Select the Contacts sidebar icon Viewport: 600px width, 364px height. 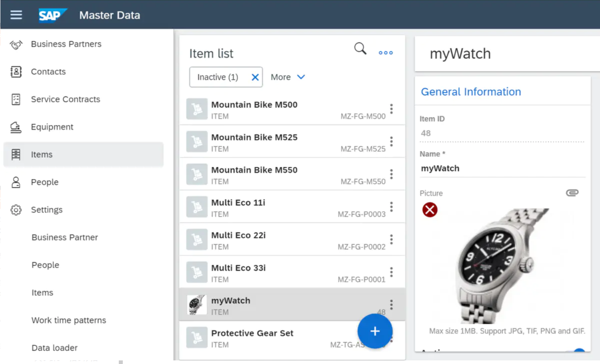[x=16, y=72]
